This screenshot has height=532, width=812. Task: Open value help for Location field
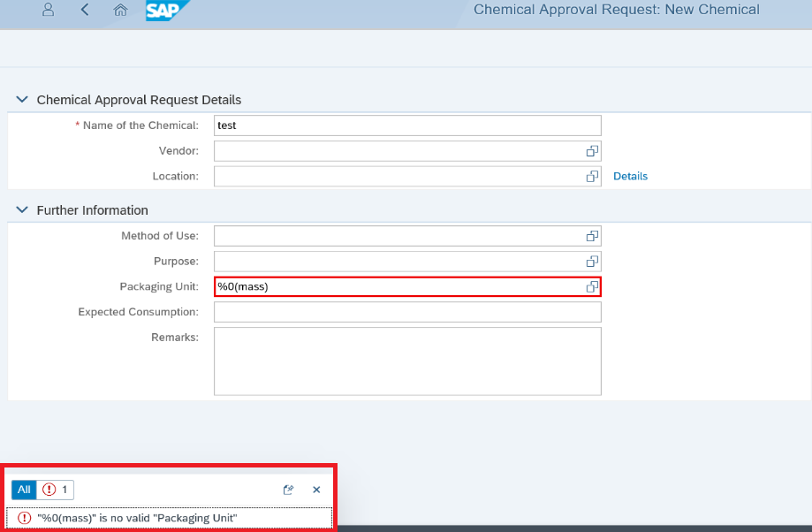592,177
